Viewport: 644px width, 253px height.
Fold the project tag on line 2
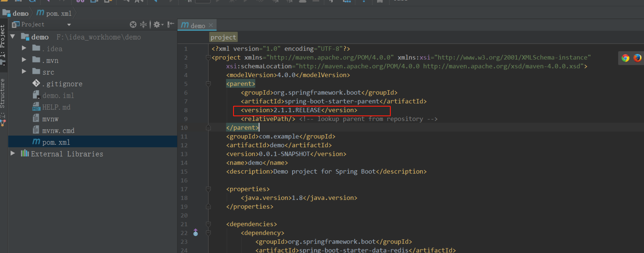click(x=208, y=58)
